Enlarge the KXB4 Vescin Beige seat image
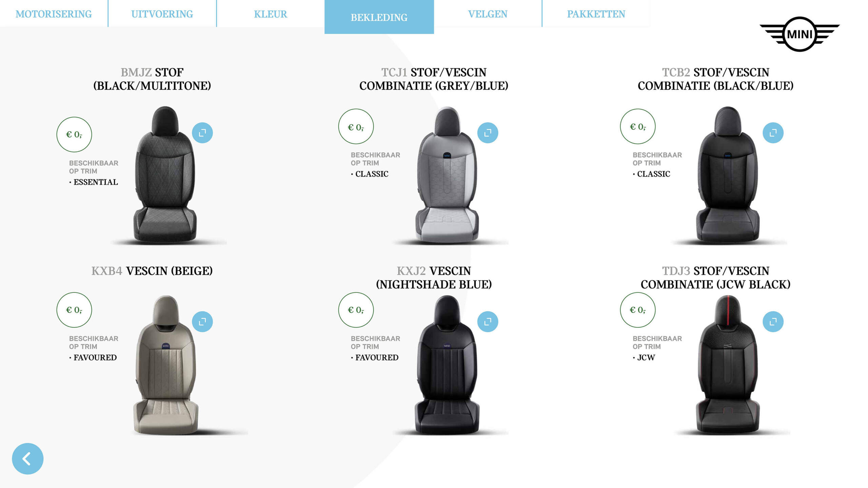Viewport: 868px width, 488px height. coord(202,322)
